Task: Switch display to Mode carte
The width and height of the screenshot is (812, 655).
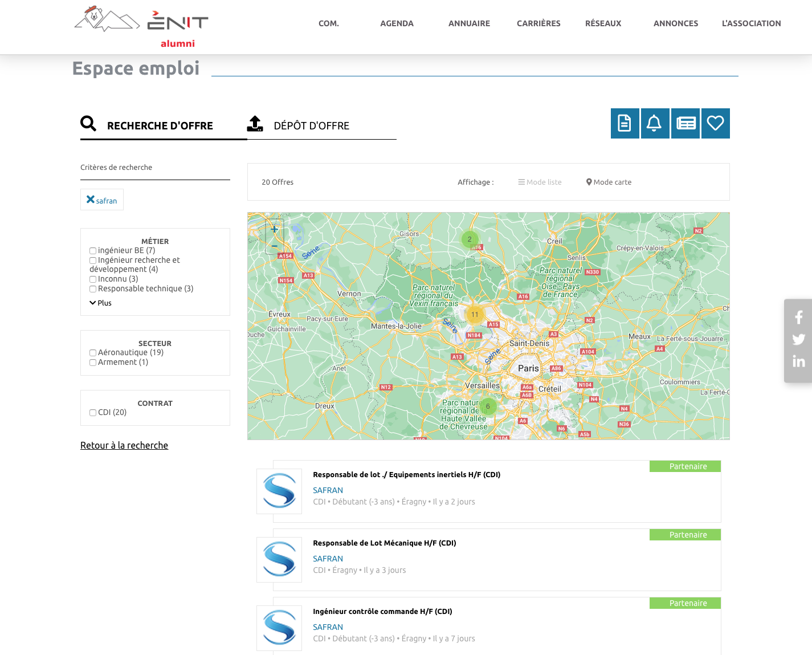Action: (609, 182)
